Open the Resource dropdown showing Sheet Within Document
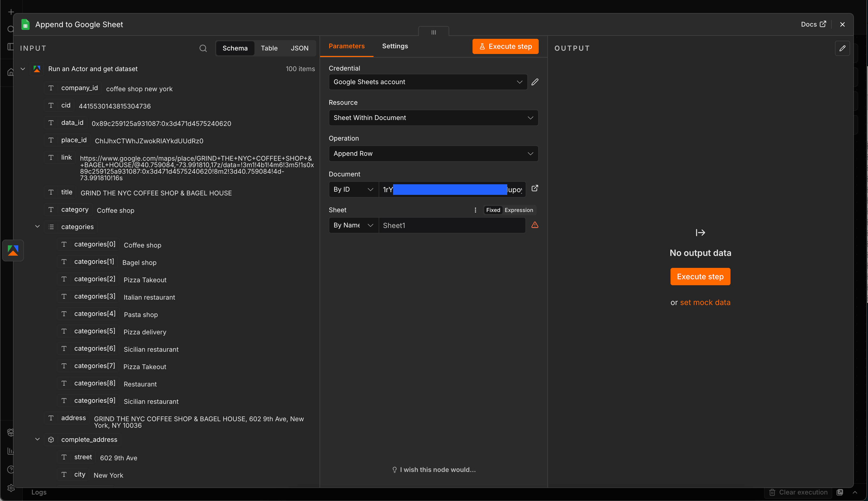Screen dimensions: 868x501 point(433,118)
